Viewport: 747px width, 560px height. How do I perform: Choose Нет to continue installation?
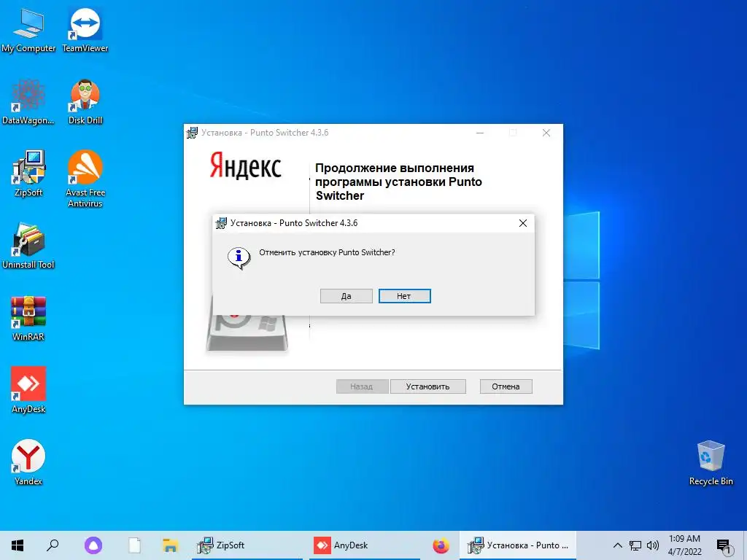pyautogui.click(x=404, y=296)
